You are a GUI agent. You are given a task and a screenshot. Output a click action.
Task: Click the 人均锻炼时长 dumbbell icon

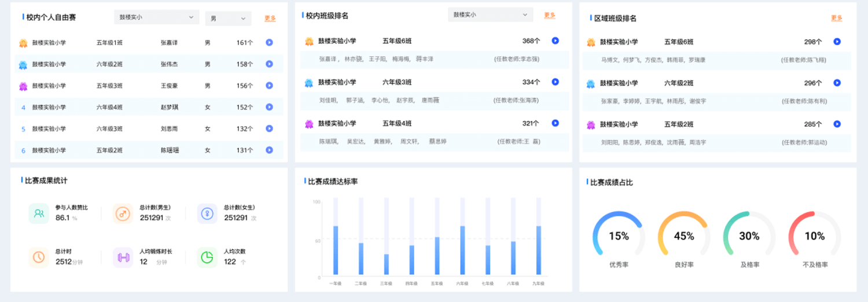click(123, 257)
